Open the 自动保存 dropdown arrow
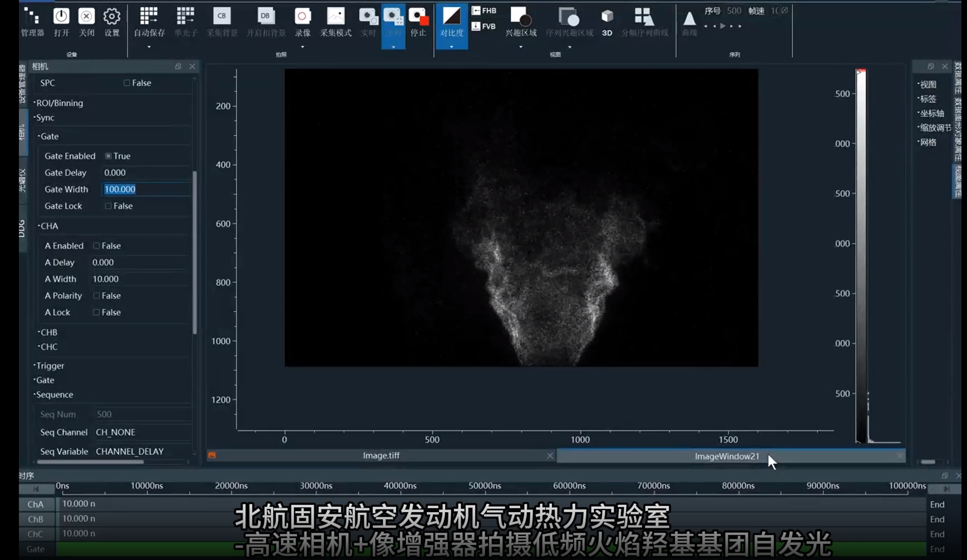The height and width of the screenshot is (560, 967). click(149, 47)
